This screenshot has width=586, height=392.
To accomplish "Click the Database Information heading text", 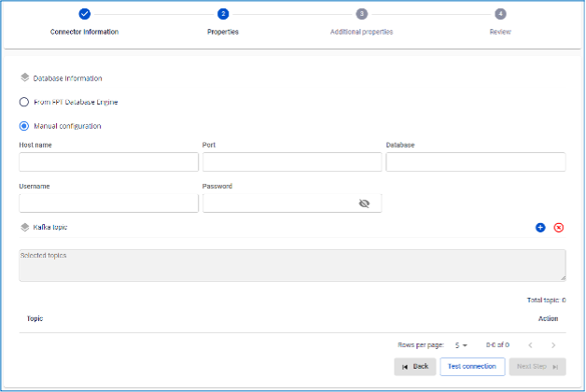I will click(67, 78).
